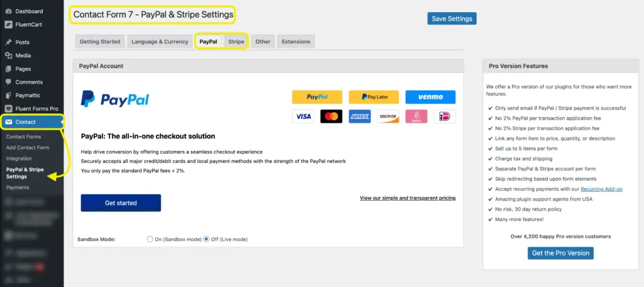Switch to Language & Currency tab
The width and height of the screenshot is (644, 287).
[x=160, y=42]
